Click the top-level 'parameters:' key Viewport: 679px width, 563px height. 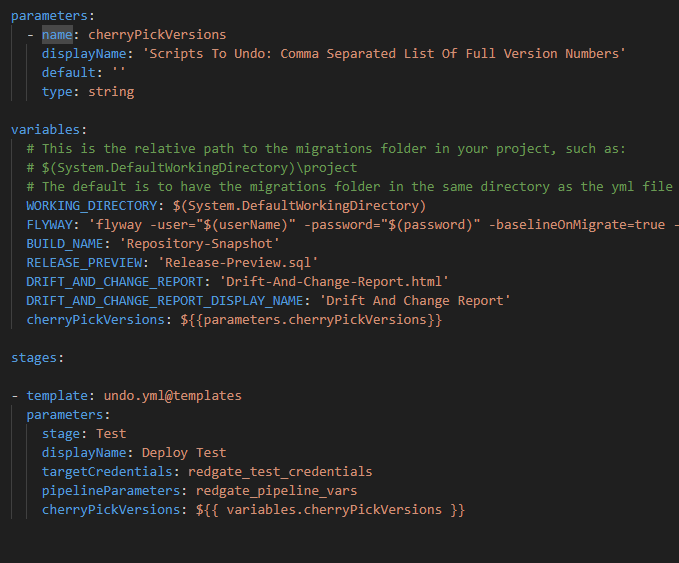pos(49,16)
